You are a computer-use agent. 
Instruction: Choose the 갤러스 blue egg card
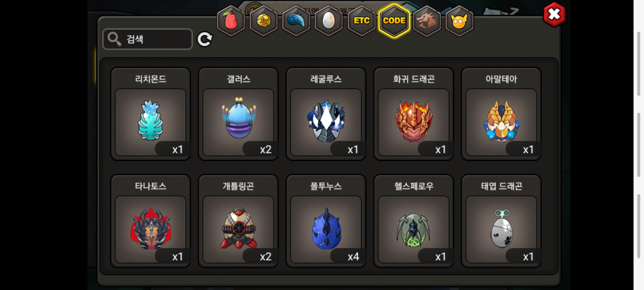(x=238, y=114)
